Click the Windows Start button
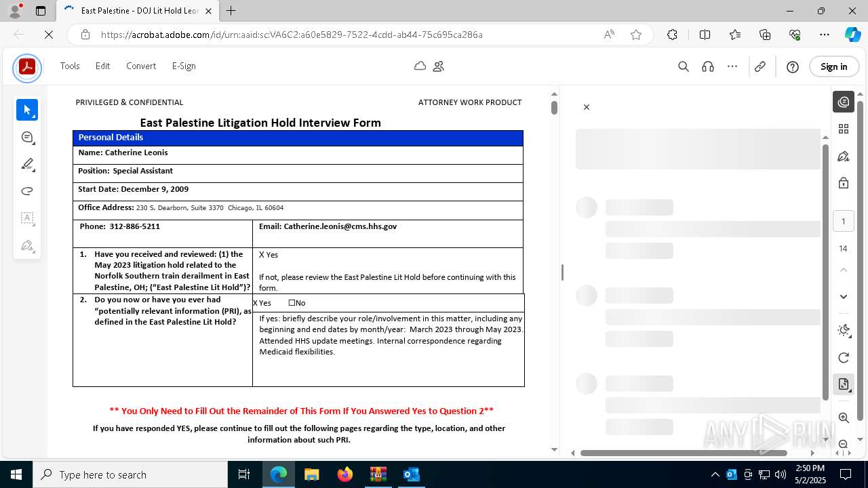This screenshot has width=868, height=488. pos(16,474)
